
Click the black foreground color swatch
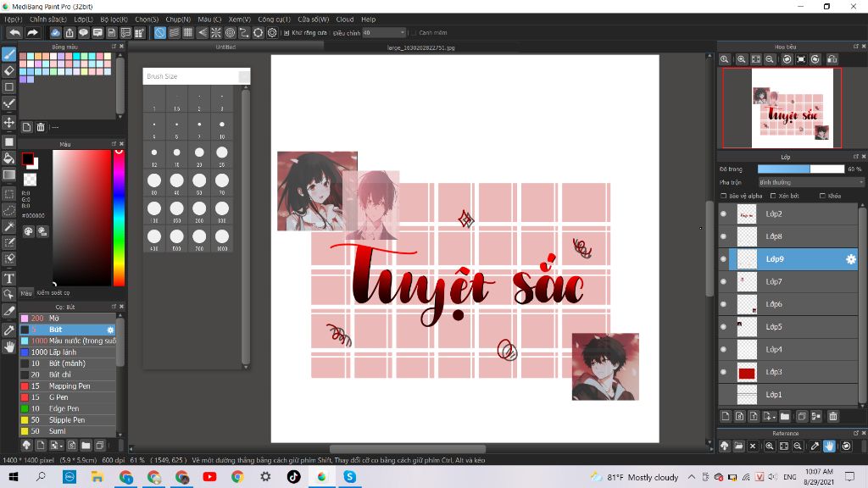tap(27, 158)
